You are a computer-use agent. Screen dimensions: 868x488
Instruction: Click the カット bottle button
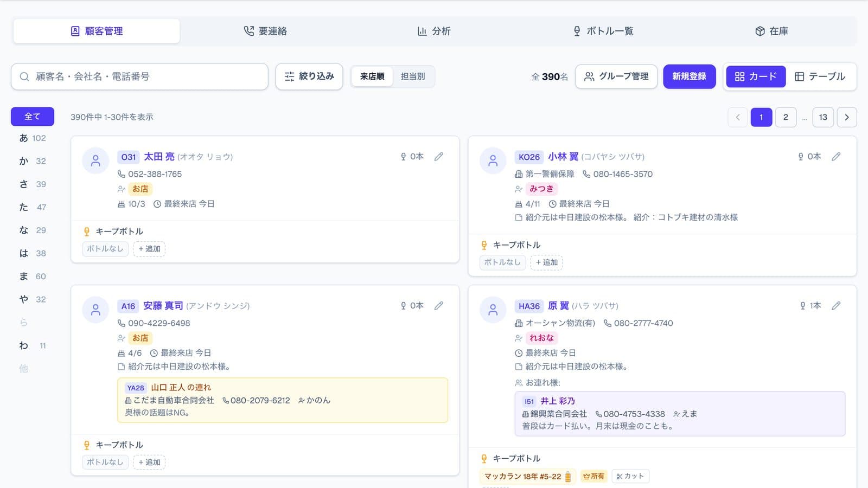630,476
